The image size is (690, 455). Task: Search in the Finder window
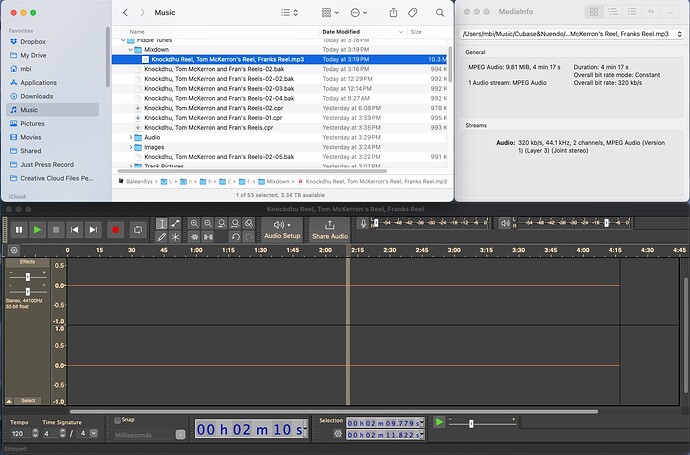pyautogui.click(x=440, y=13)
